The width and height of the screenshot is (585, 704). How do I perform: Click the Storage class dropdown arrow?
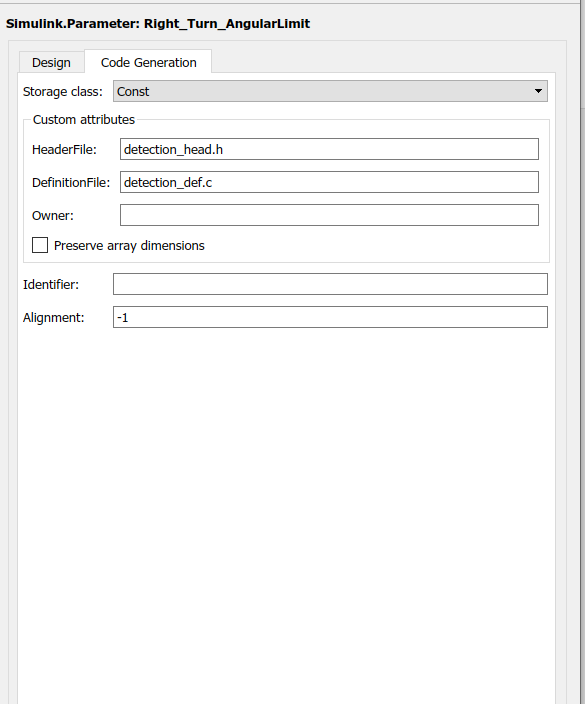(538, 91)
